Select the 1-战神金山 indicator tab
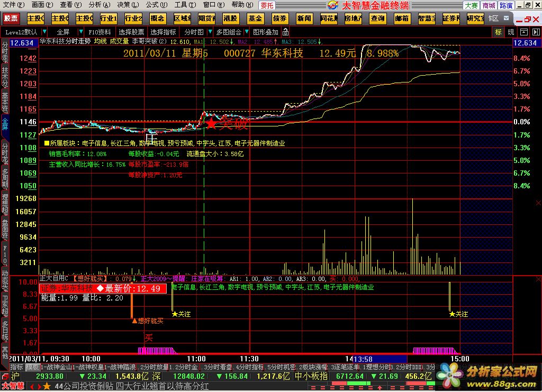 click(x=57, y=367)
